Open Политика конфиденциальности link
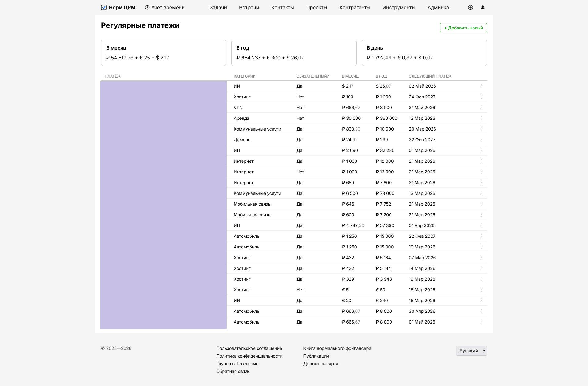The image size is (588, 386). pyautogui.click(x=249, y=356)
